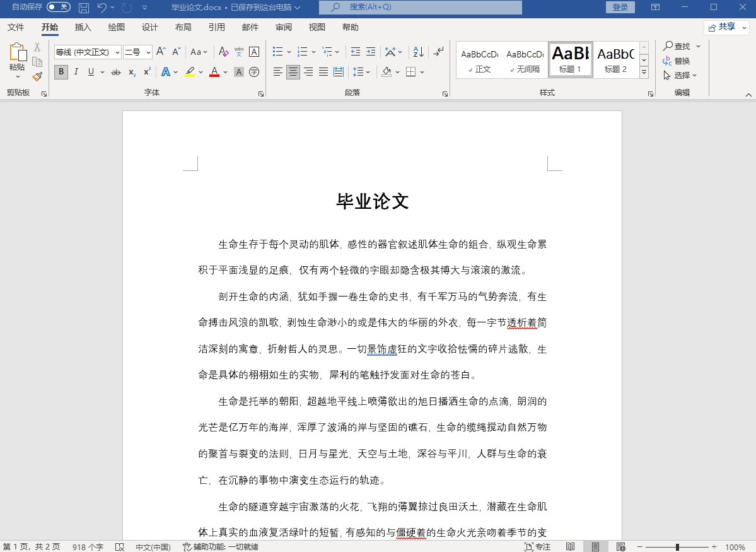
Task: Click the bullet list icon
Action: [277, 52]
